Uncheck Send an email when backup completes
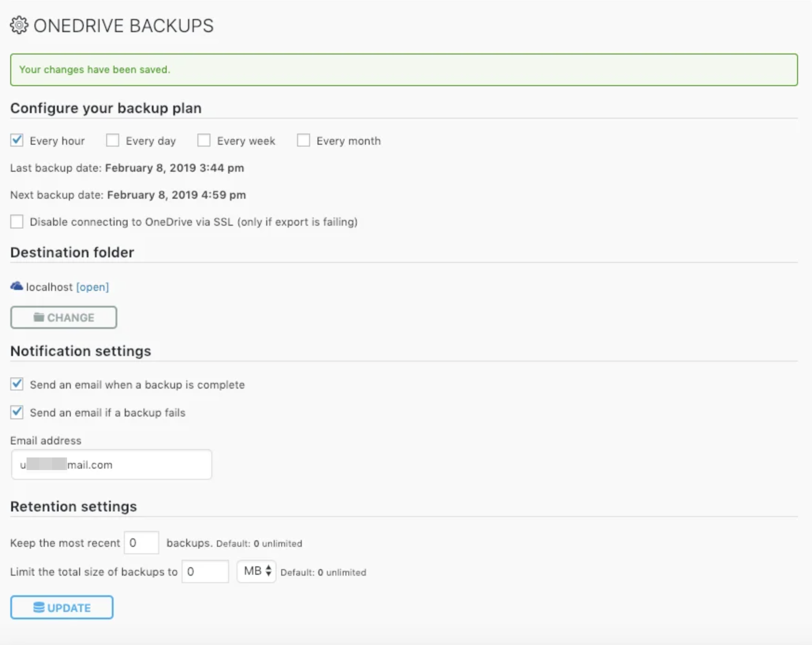 (17, 384)
